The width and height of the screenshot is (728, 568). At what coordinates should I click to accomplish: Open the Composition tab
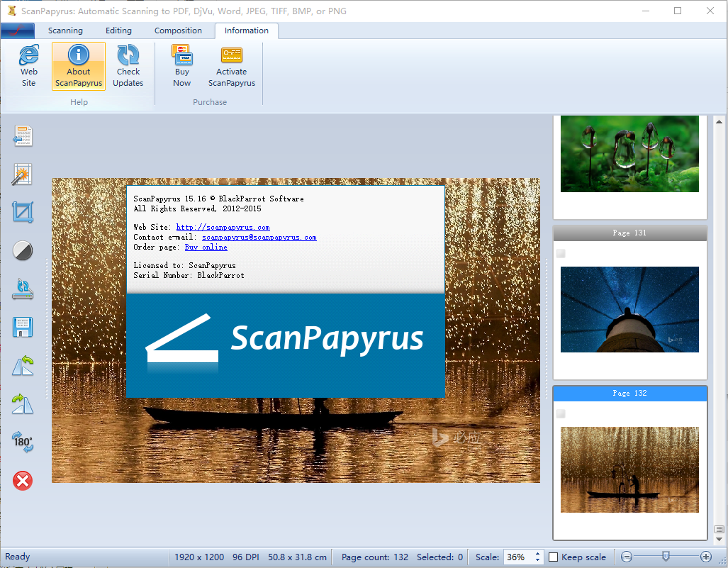[178, 30]
